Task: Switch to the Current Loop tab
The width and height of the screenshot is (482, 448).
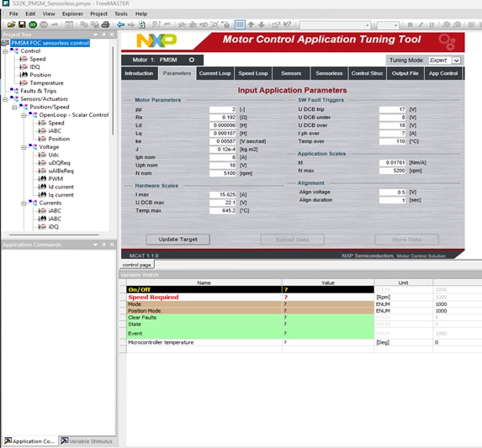Action: click(215, 73)
